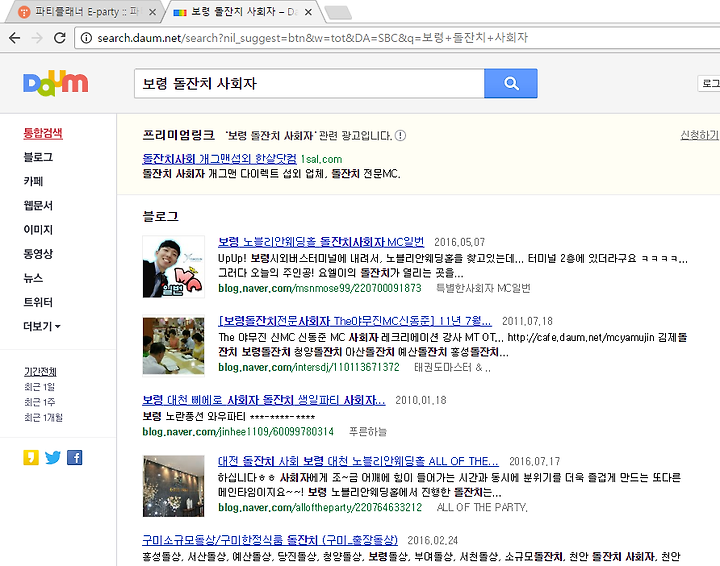
Task: Open the 웹문서 sidebar category
Action: (38, 205)
